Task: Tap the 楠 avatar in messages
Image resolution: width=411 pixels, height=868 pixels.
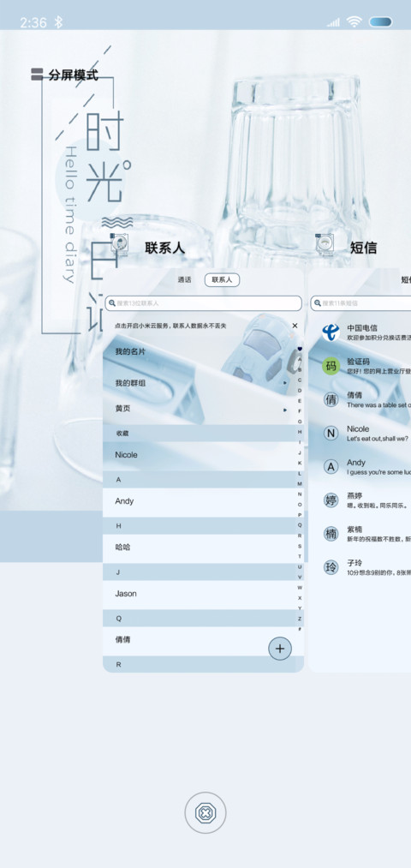Action: [331, 534]
